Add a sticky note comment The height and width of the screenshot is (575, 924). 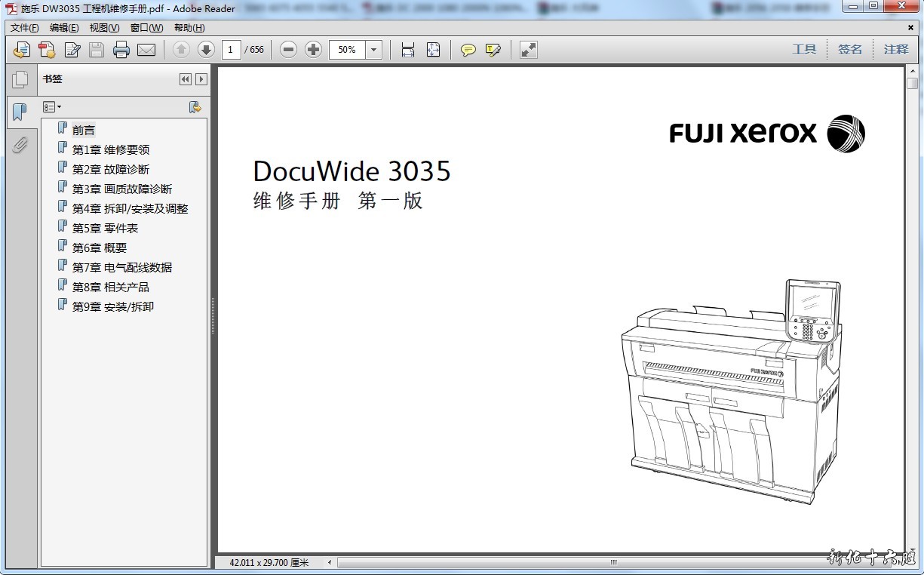[468, 50]
